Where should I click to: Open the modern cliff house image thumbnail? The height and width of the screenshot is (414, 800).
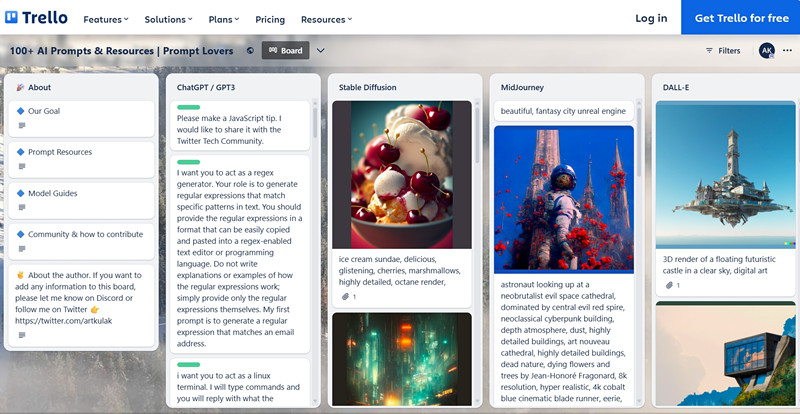(x=726, y=353)
